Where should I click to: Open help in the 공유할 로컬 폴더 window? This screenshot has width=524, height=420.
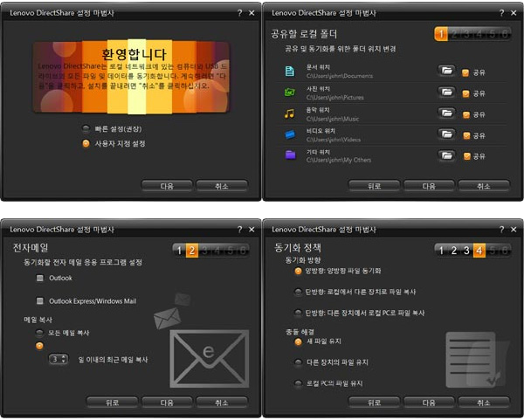click(x=501, y=13)
